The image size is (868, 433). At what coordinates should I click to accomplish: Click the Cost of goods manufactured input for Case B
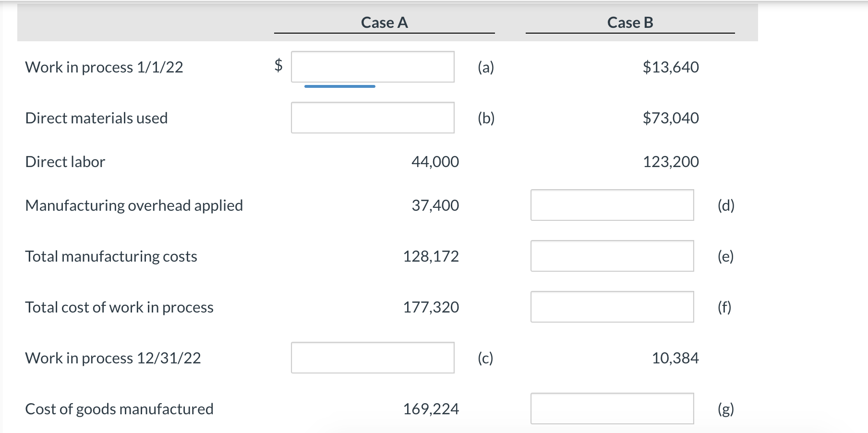point(612,409)
